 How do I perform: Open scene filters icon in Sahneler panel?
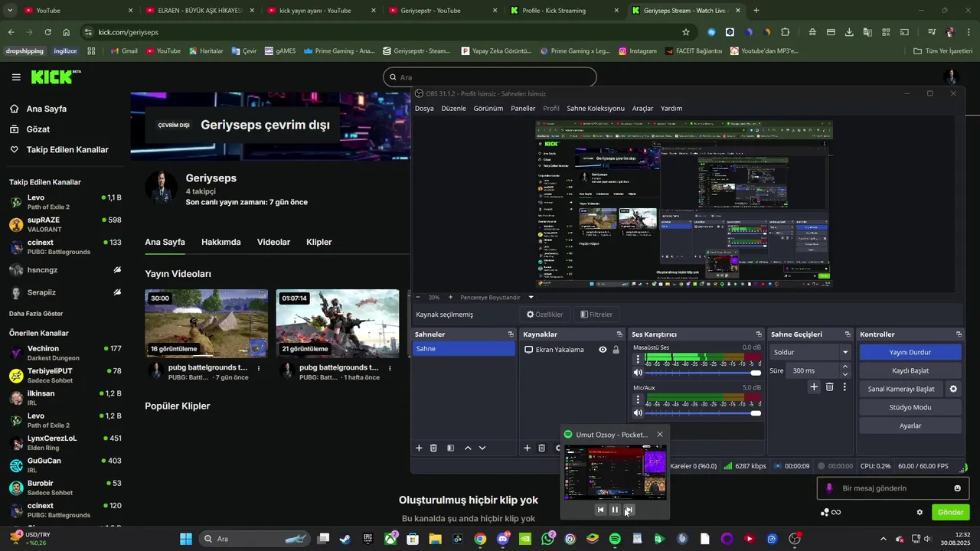(x=450, y=448)
